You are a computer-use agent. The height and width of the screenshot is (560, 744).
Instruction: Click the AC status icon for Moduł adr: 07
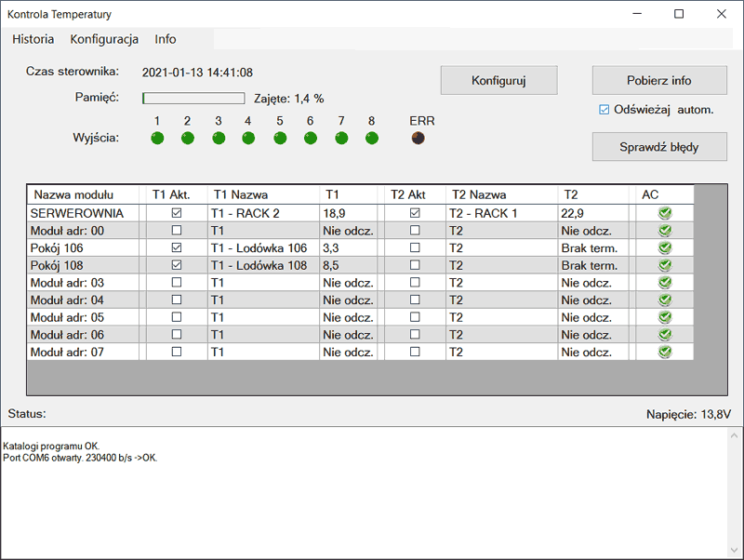[664, 353]
